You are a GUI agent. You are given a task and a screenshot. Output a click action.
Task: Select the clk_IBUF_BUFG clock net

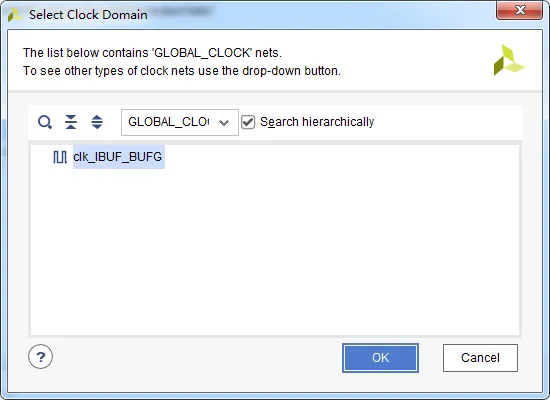coord(118,157)
